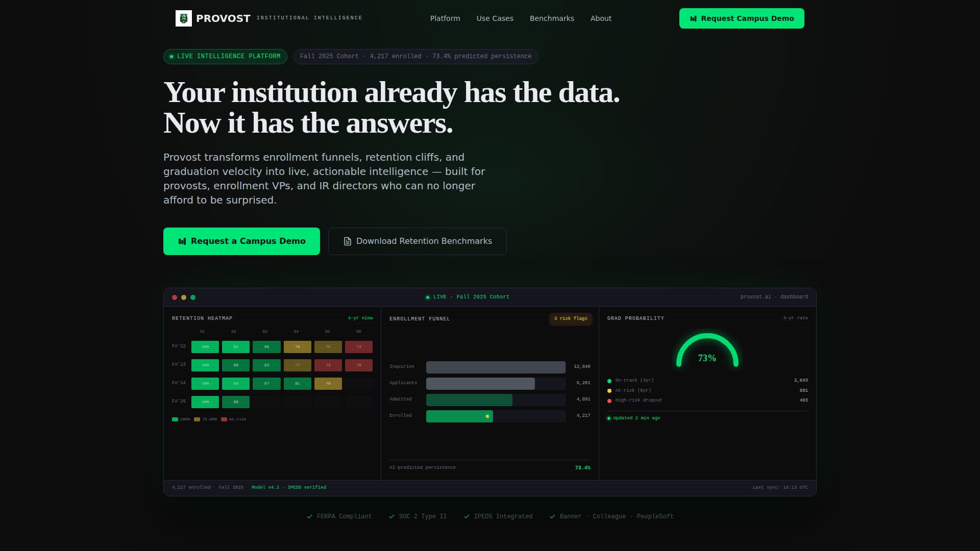Click the PROVOST brand name link

(x=223, y=18)
